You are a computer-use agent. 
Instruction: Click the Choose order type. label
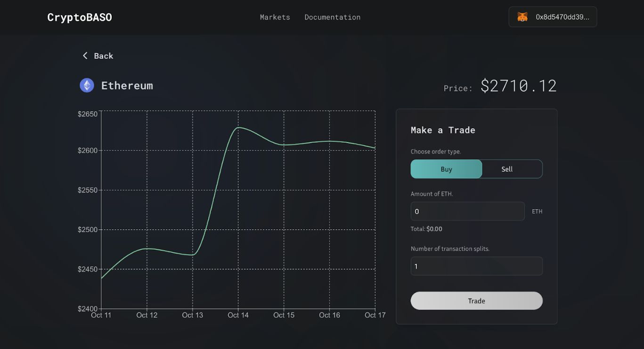[x=436, y=152]
